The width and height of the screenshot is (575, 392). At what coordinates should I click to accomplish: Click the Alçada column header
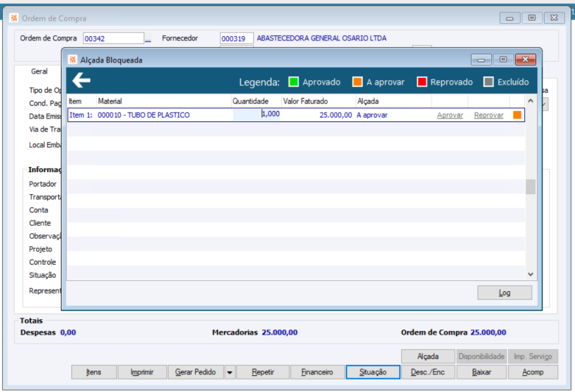pyautogui.click(x=393, y=101)
